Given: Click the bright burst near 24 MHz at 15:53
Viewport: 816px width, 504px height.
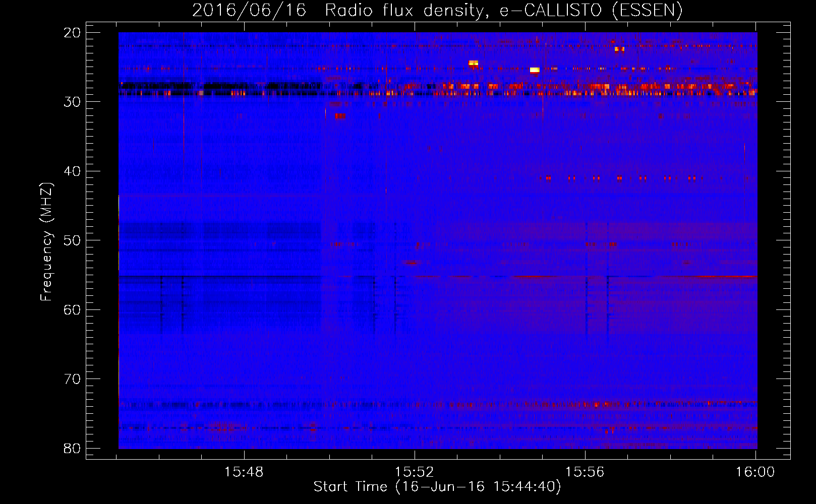Looking at the screenshot, I should coord(473,64).
